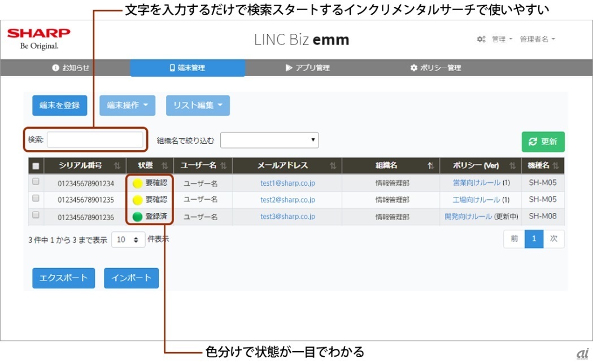The width and height of the screenshot is (593, 364).
Task: Select page 1 in pagination
Action: point(534,239)
